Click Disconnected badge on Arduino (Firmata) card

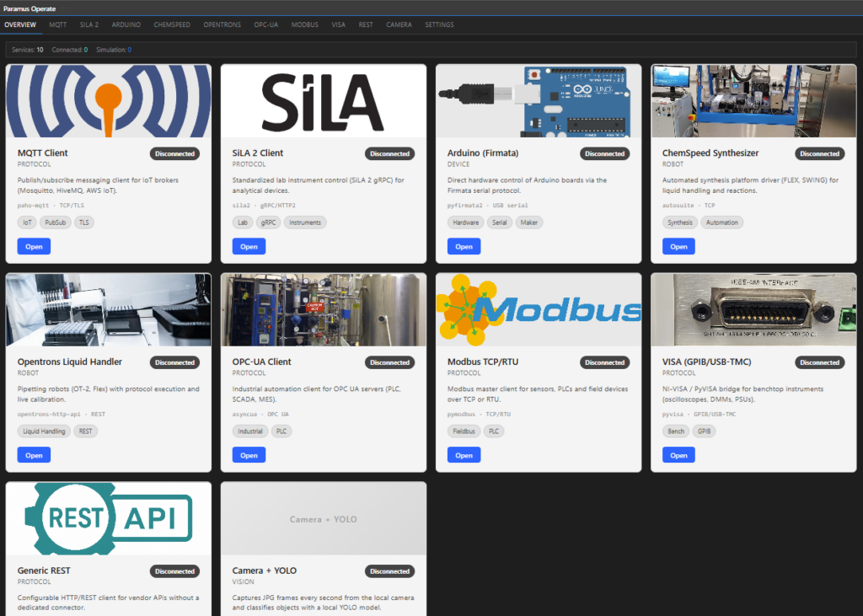(x=604, y=153)
